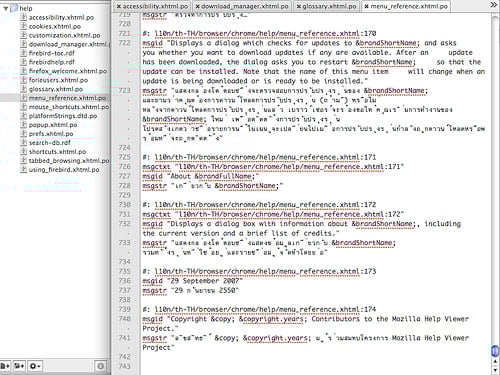The image size is (500, 375).
Task: Open shortcuts.xhtml.po file
Action: [57, 152]
